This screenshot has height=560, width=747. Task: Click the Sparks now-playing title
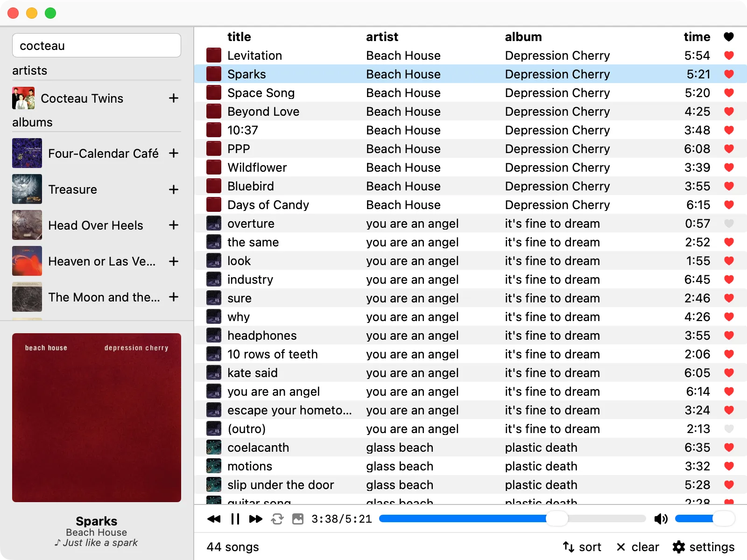[97, 521]
